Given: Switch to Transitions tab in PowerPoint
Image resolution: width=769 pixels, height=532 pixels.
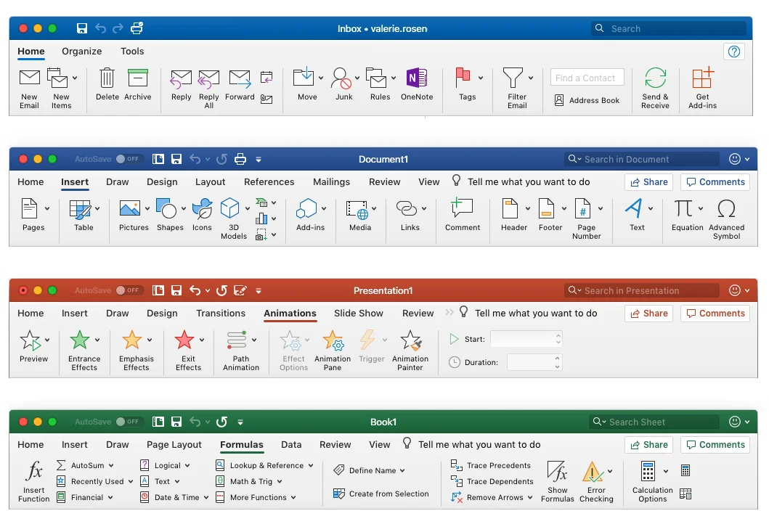Looking at the screenshot, I should [221, 314].
